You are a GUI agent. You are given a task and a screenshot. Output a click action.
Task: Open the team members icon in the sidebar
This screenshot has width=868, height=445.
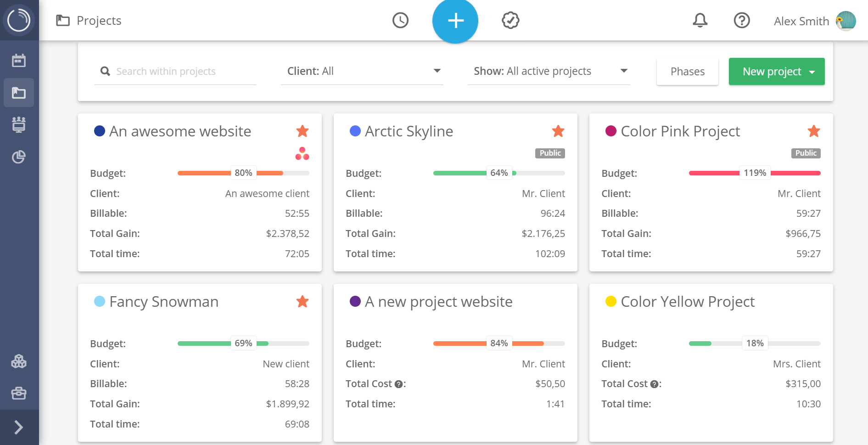tap(19, 124)
